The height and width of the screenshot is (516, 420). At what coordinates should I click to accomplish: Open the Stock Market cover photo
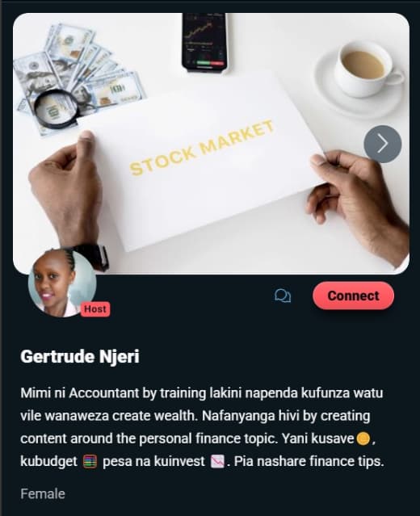(211, 144)
